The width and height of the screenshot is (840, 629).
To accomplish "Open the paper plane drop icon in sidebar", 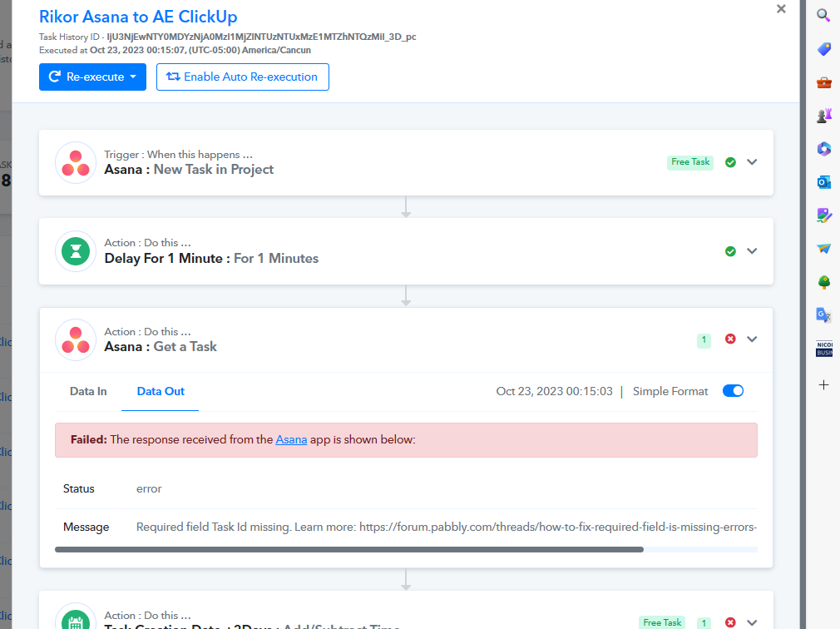I will coord(824,248).
